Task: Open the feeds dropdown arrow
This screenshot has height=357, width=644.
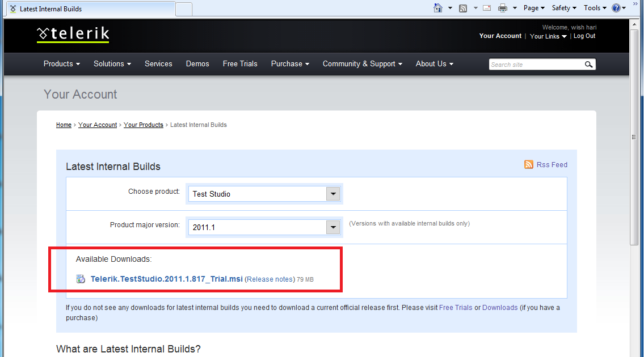Action: tap(475, 8)
